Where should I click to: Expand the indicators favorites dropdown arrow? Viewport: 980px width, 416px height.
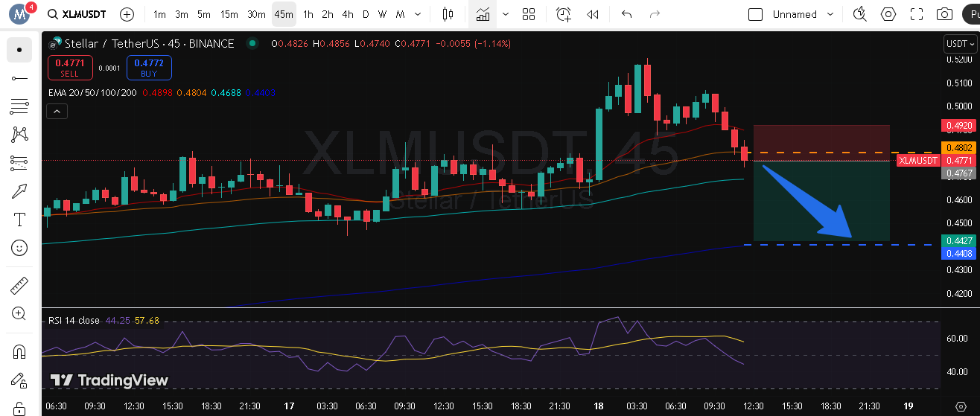[x=506, y=14]
